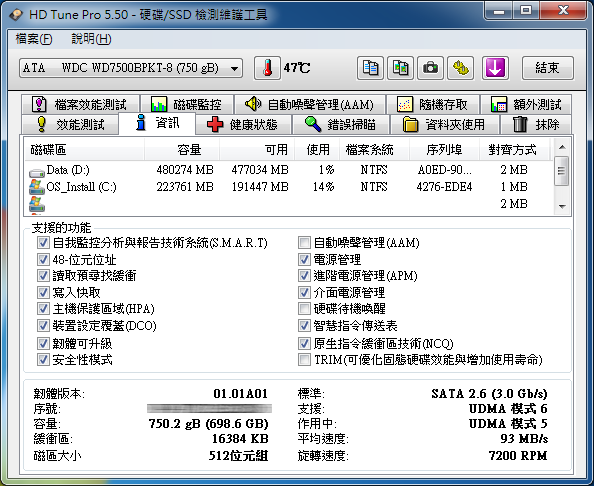Toggle the 安全性模式 checkbox
Viewport: 594px width, 486px height.
(x=43, y=359)
